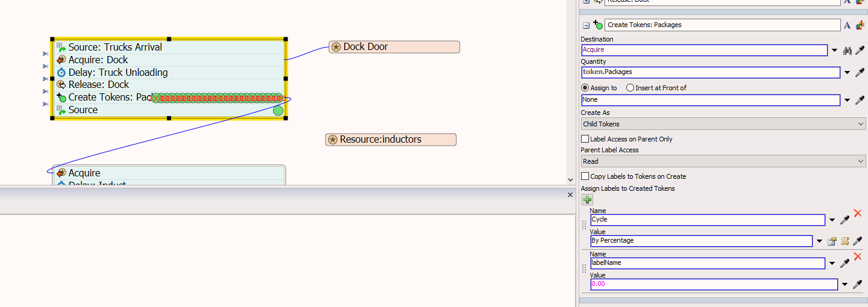Open properties icon beside By Percentage value

click(832, 241)
